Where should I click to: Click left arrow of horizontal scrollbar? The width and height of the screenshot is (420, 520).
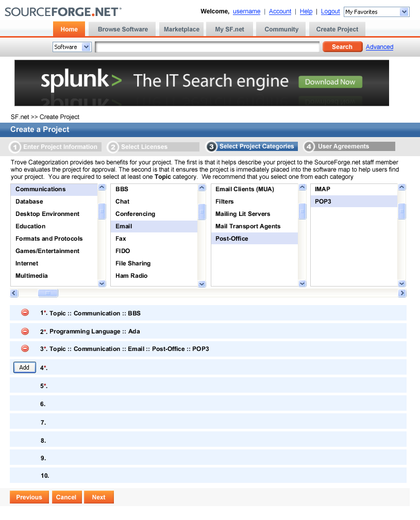pos(14,293)
